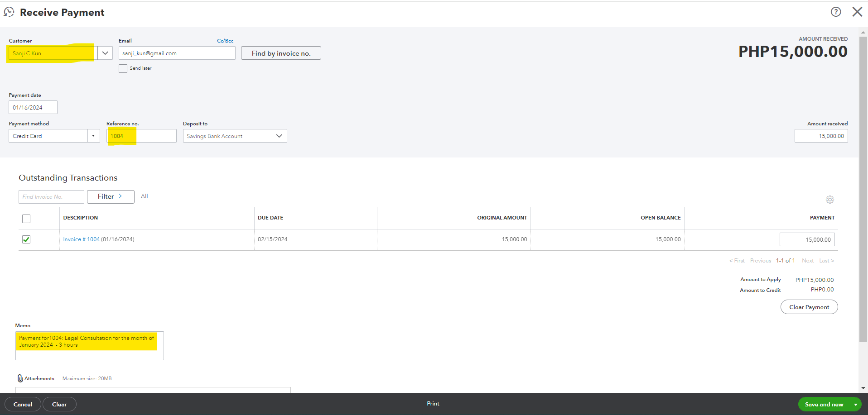Click the PHP15,000.00 amount received heading
This screenshot has width=868, height=415.
[x=793, y=52]
